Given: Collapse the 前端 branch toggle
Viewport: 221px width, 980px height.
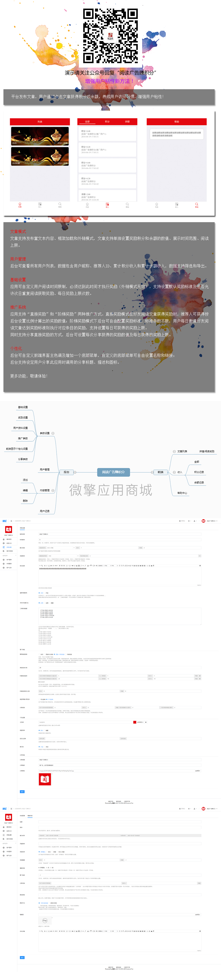Looking at the screenshot, I should (x=152, y=472).
